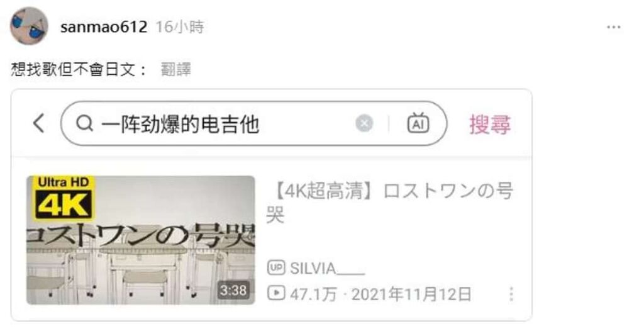
Task: Click the 2021年11月12日 upload date
Action: 411,294
